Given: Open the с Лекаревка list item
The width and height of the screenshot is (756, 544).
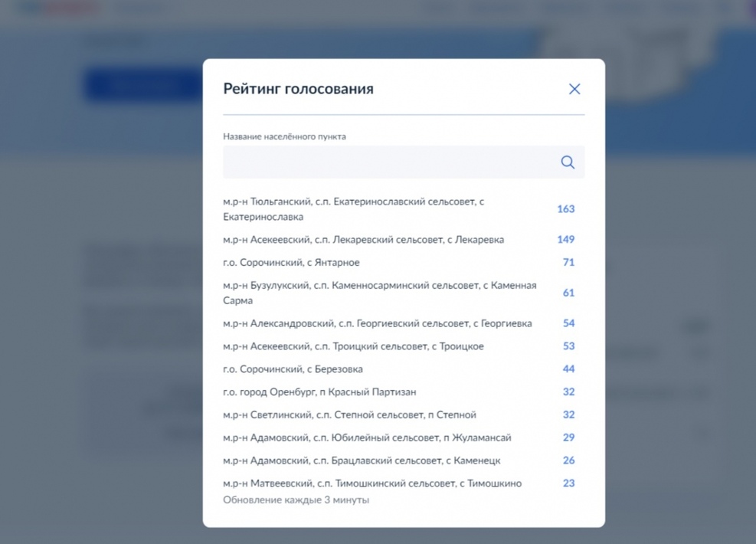Looking at the screenshot, I should click(363, 240).
